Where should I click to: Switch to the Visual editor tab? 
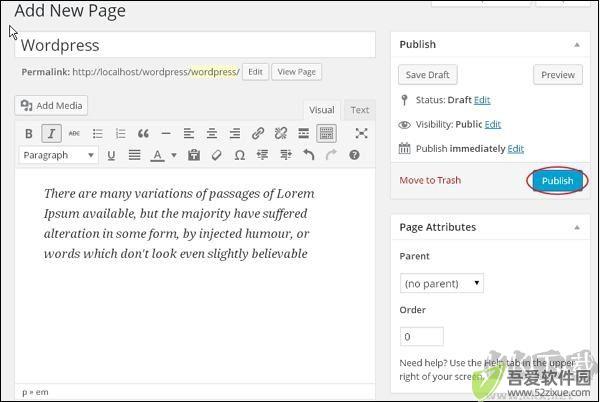[x=321, y=110]
